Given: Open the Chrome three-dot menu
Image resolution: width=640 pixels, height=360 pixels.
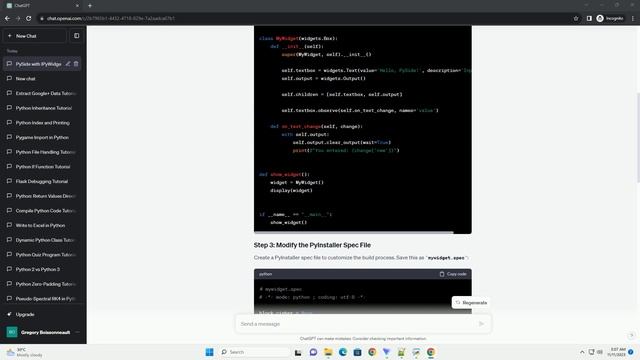Looking at the screenshot, I should pyautogui.click(x=633, y=18).
